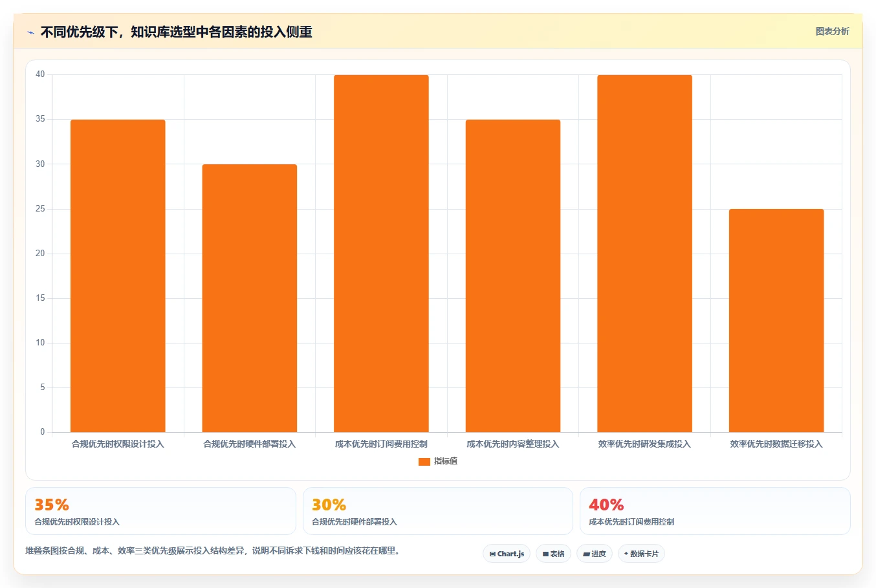876x588 pixels.
Task: Toggle the 指标值 legend label
Action: [446, 461]
